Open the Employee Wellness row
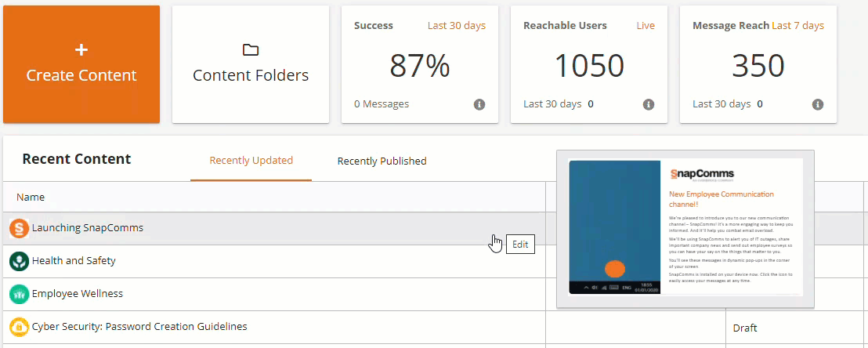The image size is (868, 348). pyautogui.click(x=274, y=294)
